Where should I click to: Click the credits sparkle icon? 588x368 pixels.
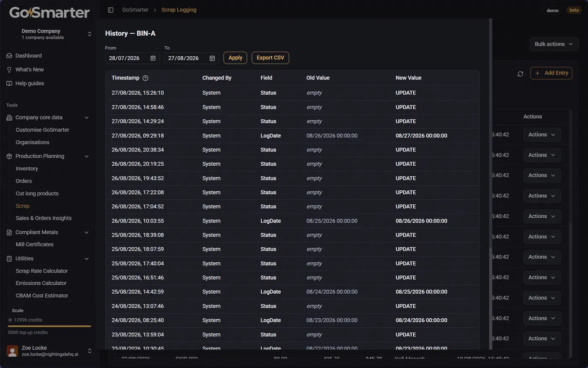point(10,320)
